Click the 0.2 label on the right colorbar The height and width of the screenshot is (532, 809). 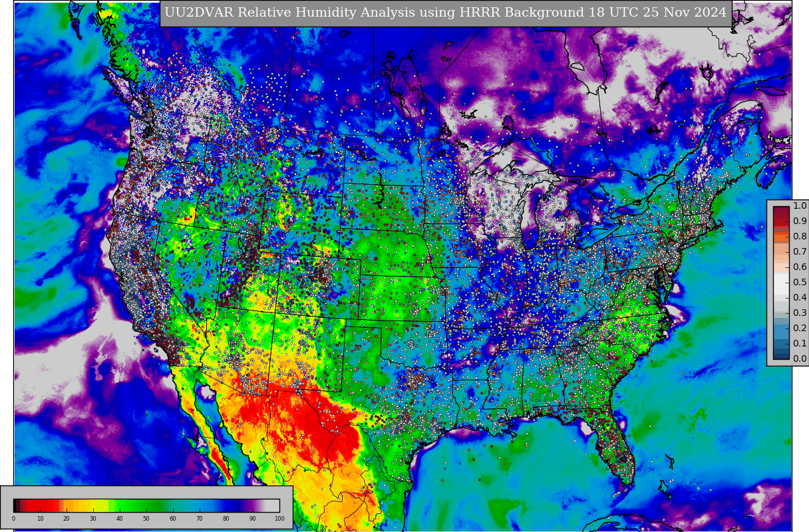(800, 329)
